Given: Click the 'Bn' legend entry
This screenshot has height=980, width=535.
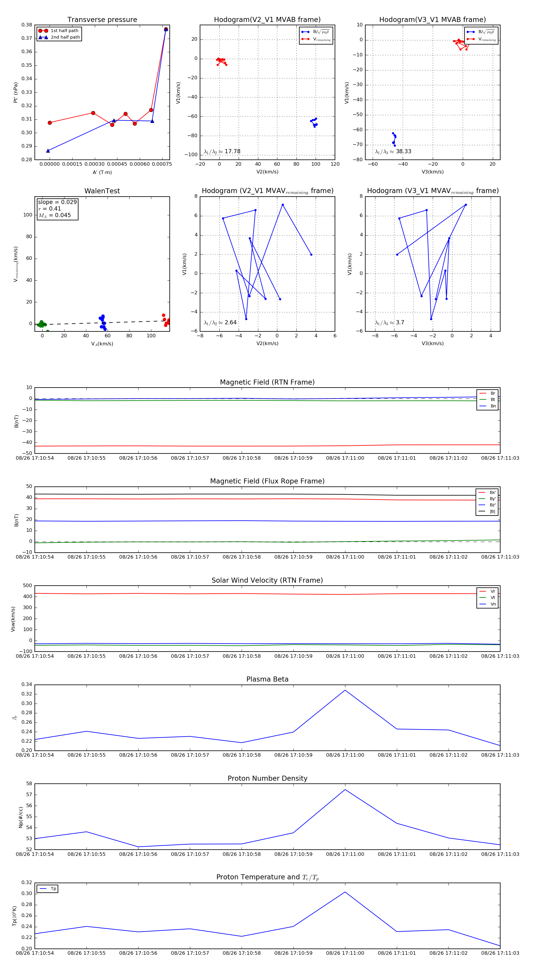Looking at the screenshot, I should [487, 406].
